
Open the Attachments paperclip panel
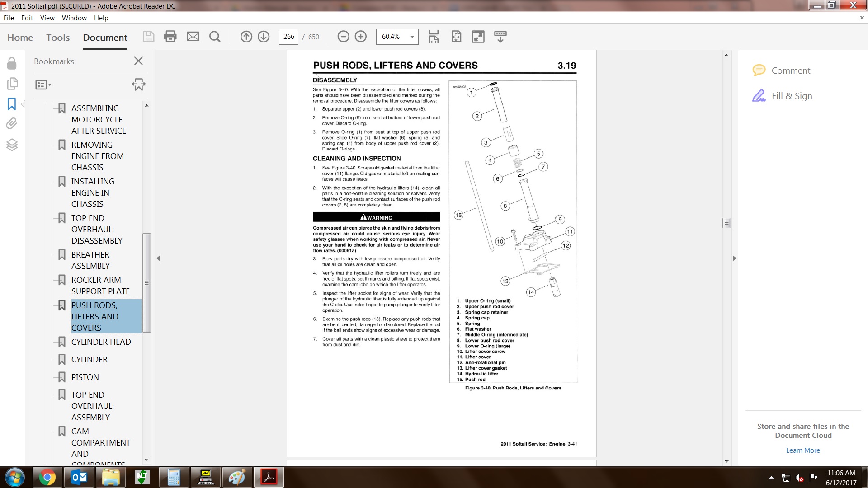[12, 123]
